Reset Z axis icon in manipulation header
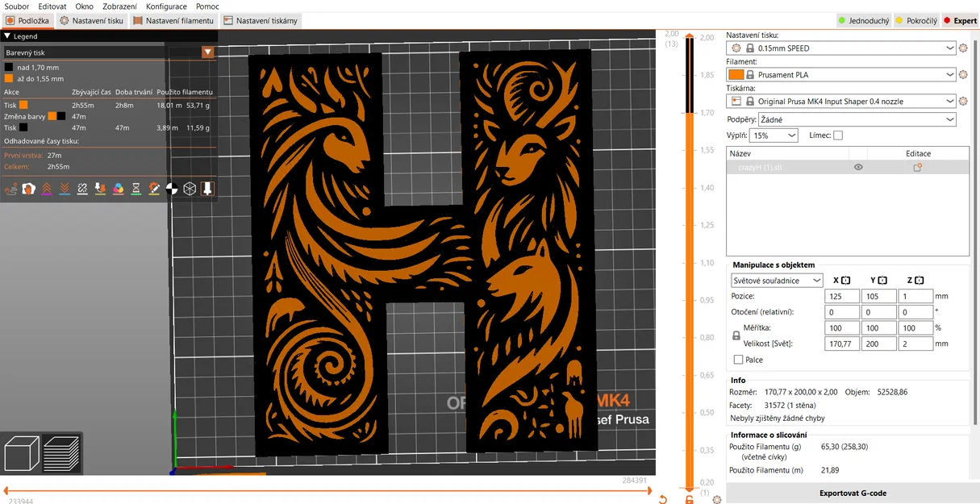The image size is (980, 504). tap(919, 281)
